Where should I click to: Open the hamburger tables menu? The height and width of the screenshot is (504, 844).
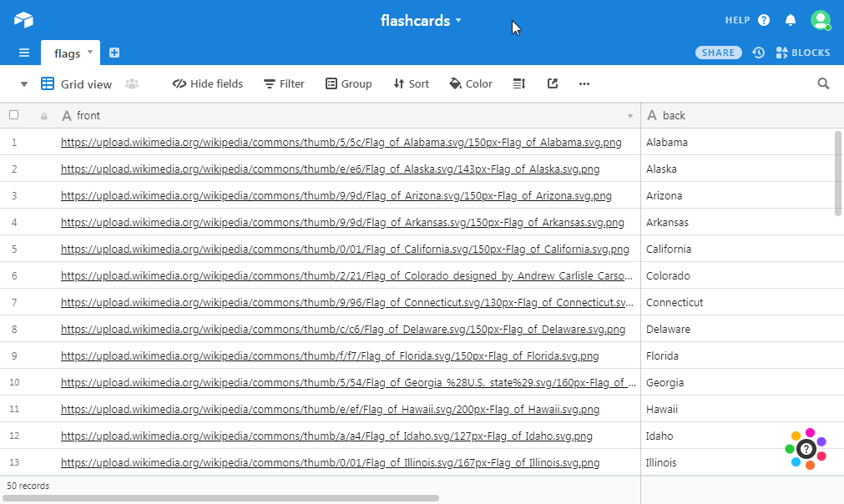coord(24,53)
